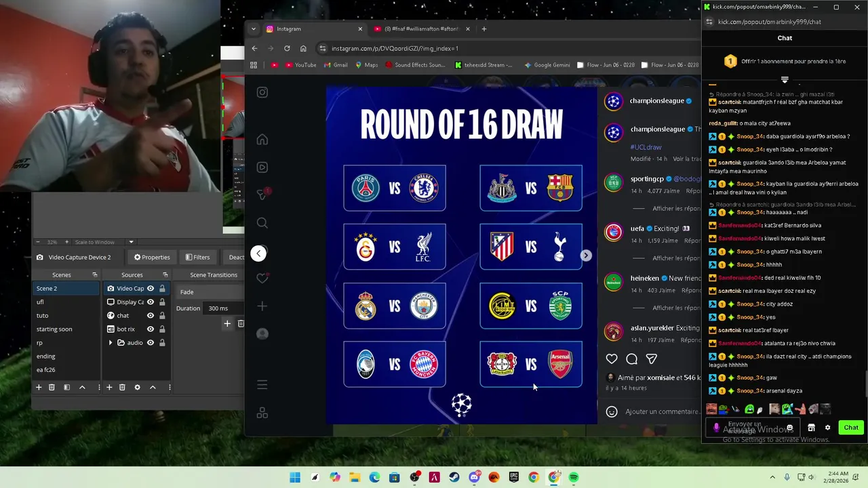Open the #UCLdraw hashtag link
Image resolution: width=868 pixels, height=488 pixels.
646,147
